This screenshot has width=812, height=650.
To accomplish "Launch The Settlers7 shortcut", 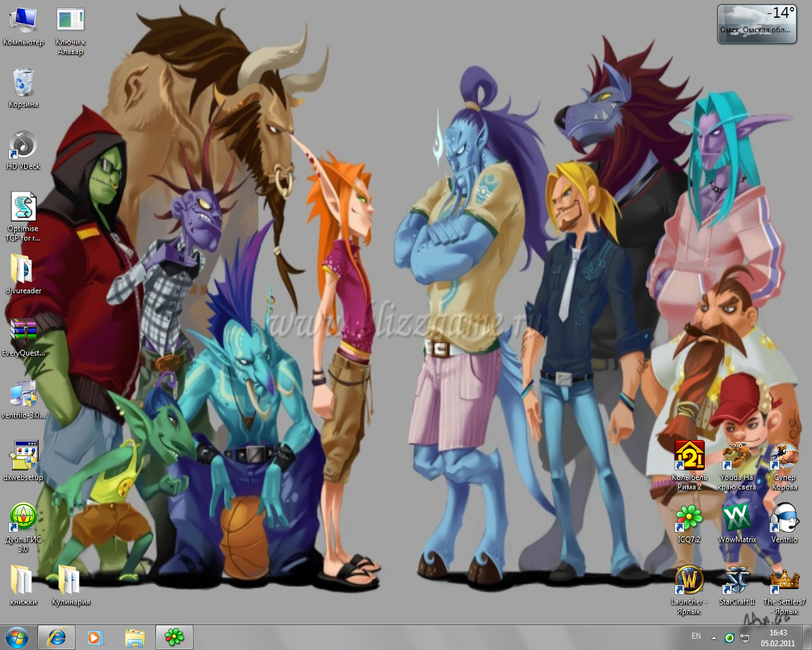I will (x=784, y=590).
